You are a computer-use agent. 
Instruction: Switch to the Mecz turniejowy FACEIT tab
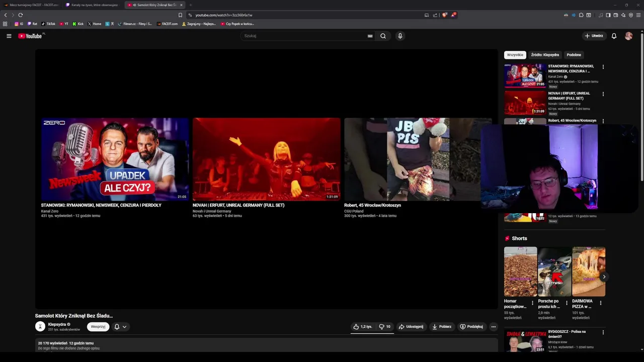pos(30,5)
